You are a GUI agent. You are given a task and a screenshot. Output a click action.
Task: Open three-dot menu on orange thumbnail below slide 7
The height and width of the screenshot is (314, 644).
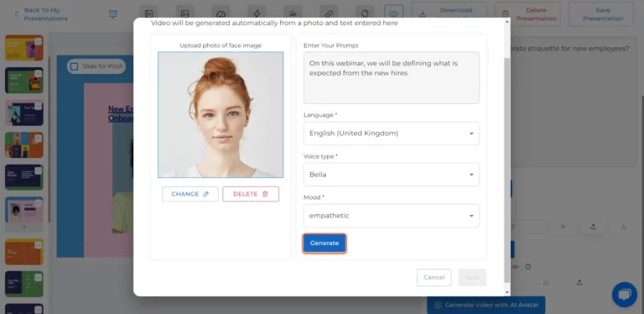[39, 245]
